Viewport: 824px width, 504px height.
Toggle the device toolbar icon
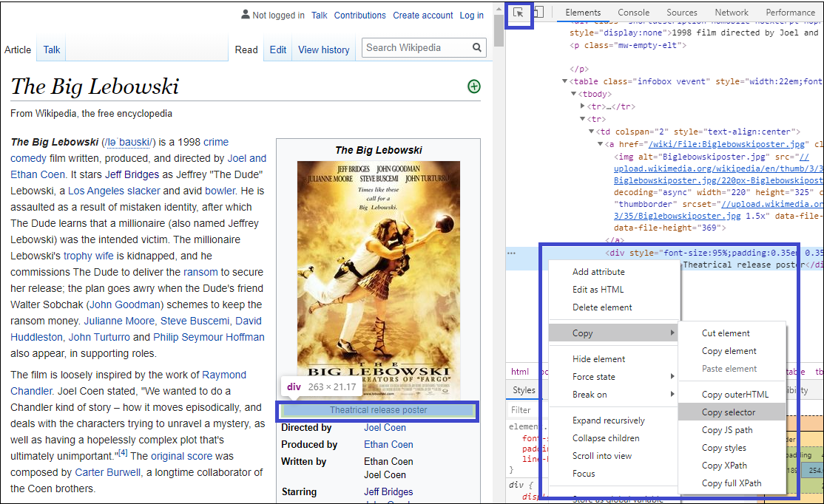click(538, 13)
